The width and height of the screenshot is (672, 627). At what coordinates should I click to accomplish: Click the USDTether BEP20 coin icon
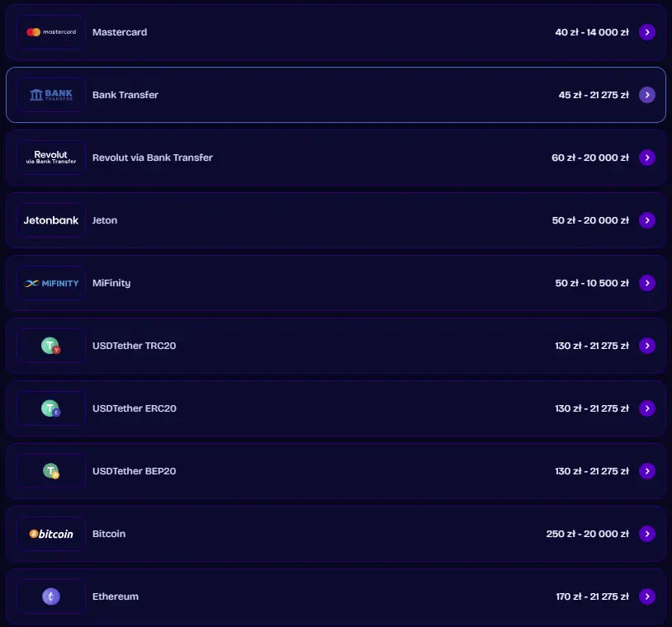(51, 471)
